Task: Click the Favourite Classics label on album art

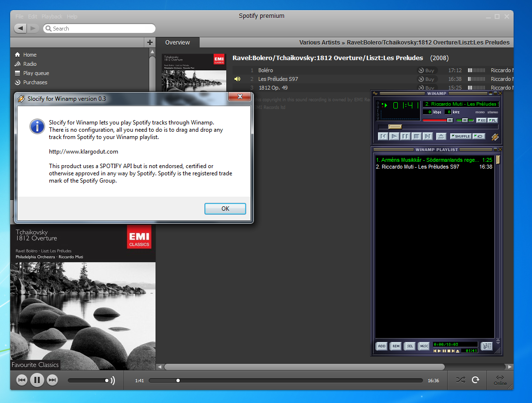Action: (x=35, y=365)
